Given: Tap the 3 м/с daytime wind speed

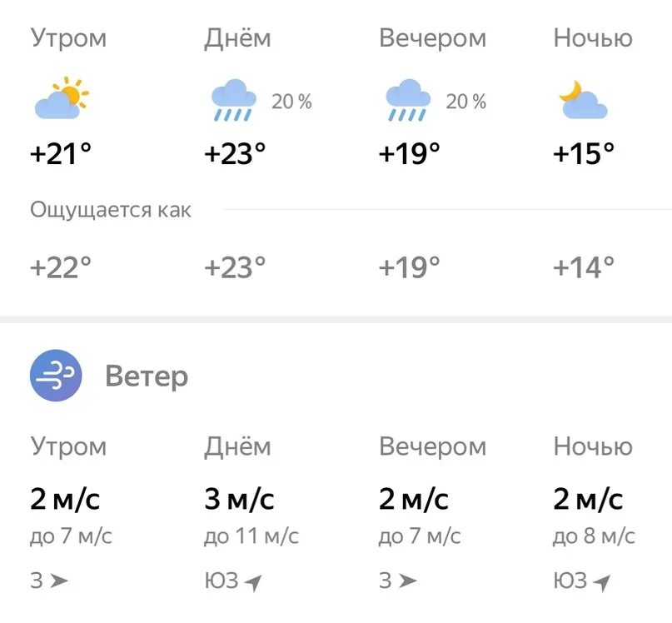Looking at the screenshot, I should pyautogui.click(x=239, y=499).
